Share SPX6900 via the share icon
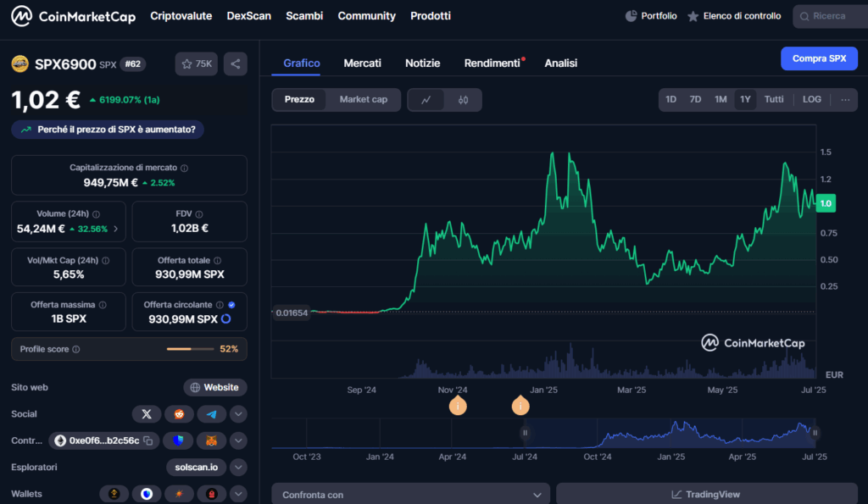The height and width of the screenshot is (504, 868). 236,64
